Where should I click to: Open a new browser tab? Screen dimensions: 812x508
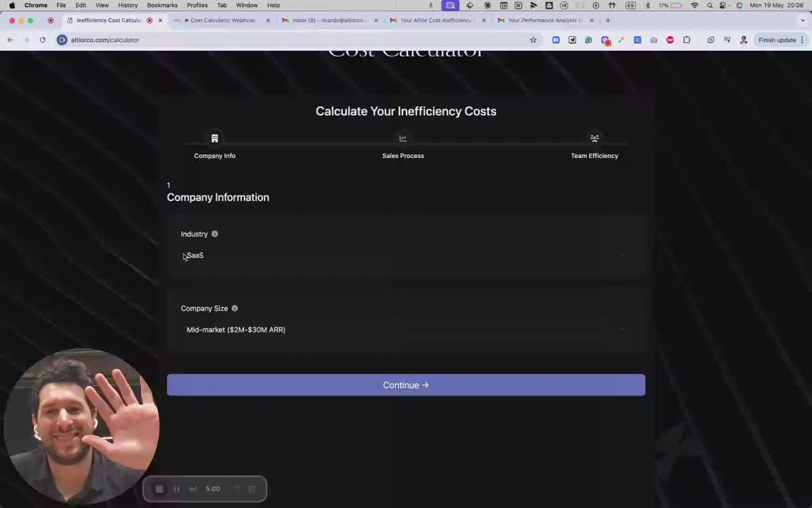click(x=608, y=20)
